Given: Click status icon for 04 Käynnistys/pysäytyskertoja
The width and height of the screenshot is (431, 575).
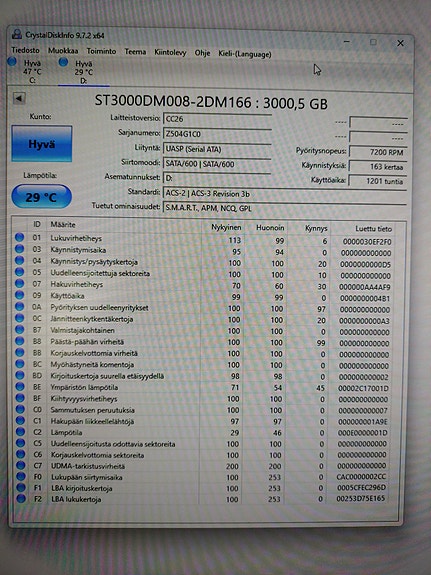Looking at the screenshot, I should pos(19,260).
